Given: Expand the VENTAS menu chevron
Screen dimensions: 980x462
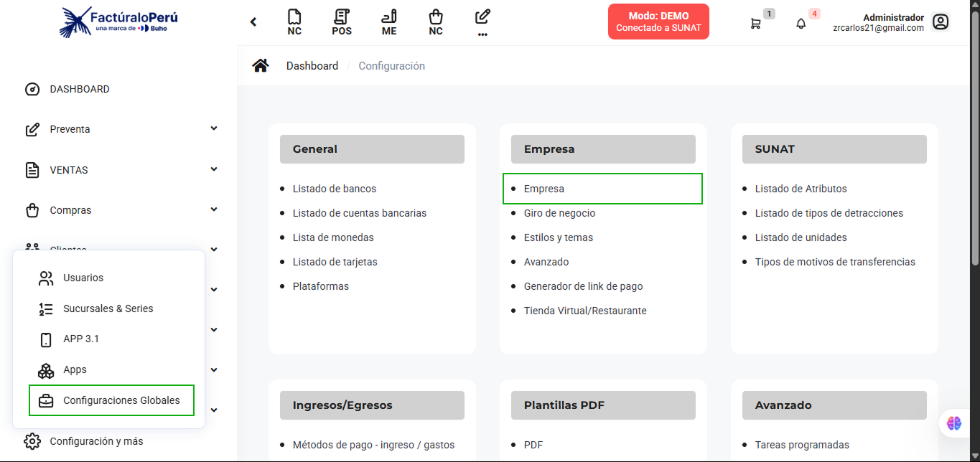Looking at the screenshot, I should (x=213, y=169).
